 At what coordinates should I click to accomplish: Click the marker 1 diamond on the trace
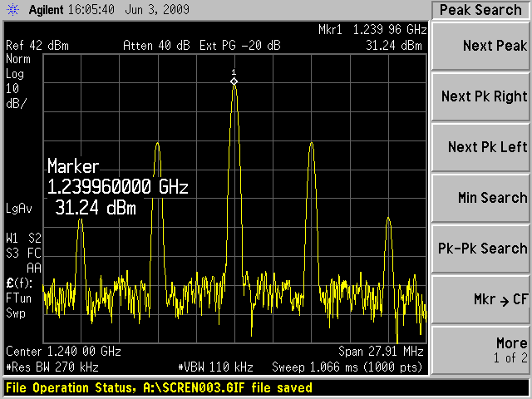(x=234, y=81)
